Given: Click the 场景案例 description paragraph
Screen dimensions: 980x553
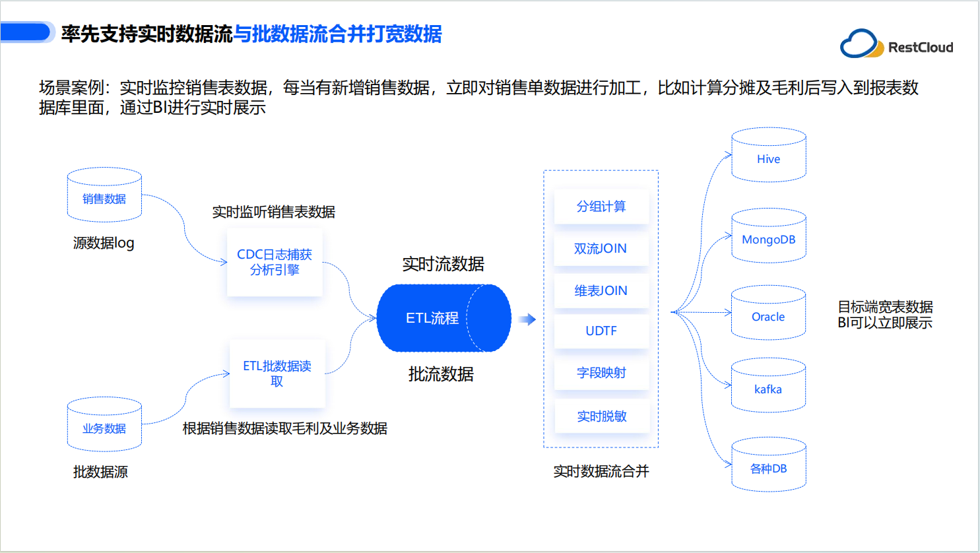Looking at the screenshot, I should [478, 97].
